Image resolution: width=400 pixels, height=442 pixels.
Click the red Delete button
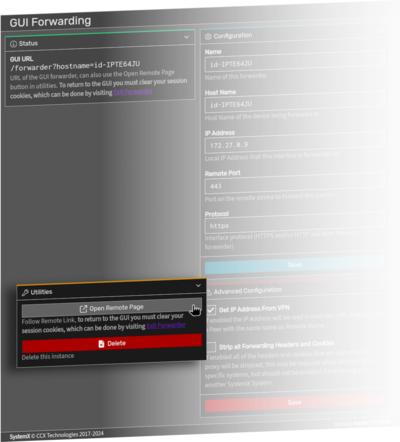click(x=112, y=343)
